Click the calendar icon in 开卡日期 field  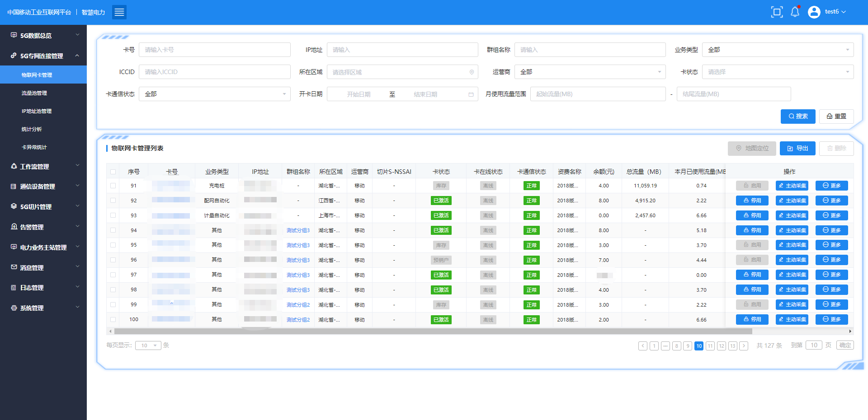471,94
